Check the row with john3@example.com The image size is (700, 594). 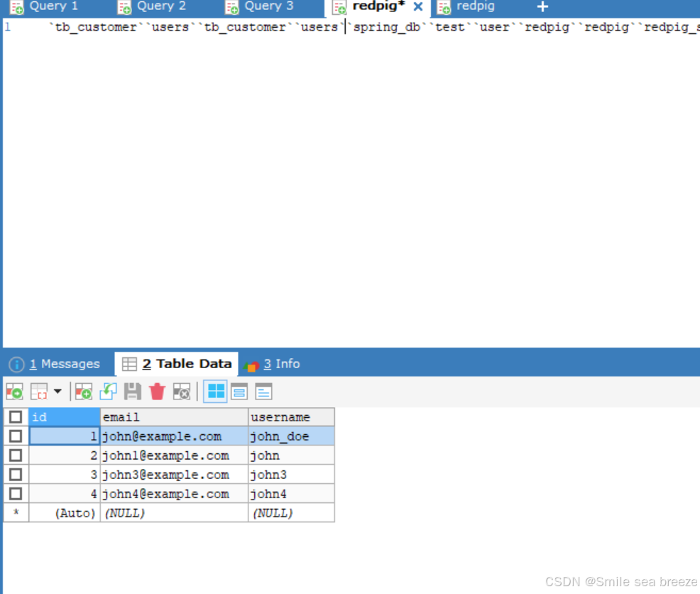[16, 475]
